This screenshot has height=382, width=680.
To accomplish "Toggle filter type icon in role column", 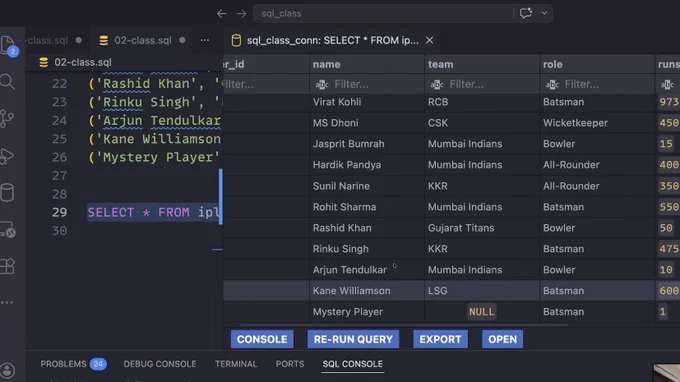I will (552, 85).
